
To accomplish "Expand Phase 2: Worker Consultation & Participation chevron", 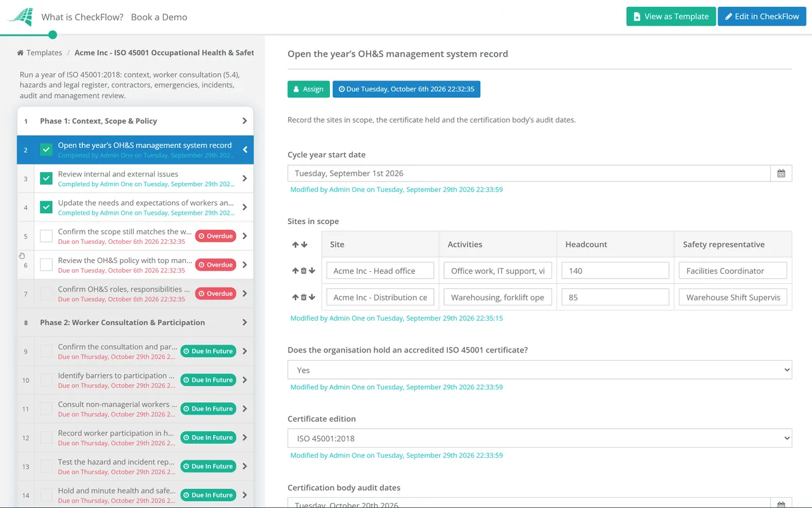I will [x=245, y=323].
